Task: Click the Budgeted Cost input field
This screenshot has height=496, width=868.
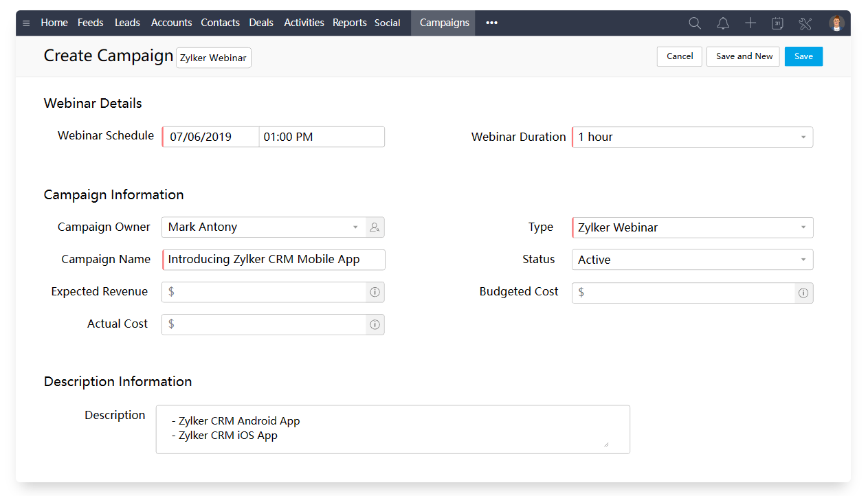Action: [x=684, y=293]
